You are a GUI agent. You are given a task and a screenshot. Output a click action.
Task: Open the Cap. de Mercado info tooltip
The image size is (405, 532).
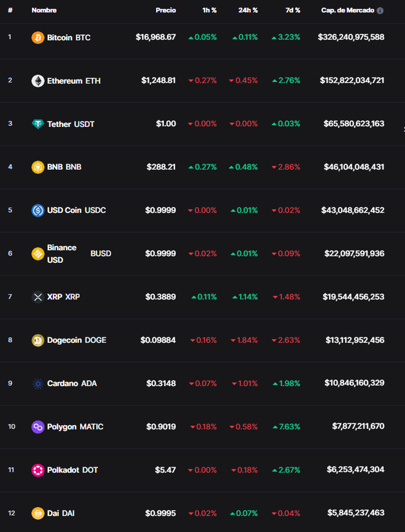(380, 10)
